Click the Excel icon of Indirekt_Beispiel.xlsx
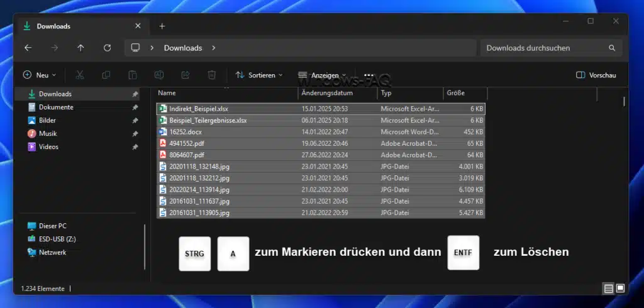 (x=163, y=109)
